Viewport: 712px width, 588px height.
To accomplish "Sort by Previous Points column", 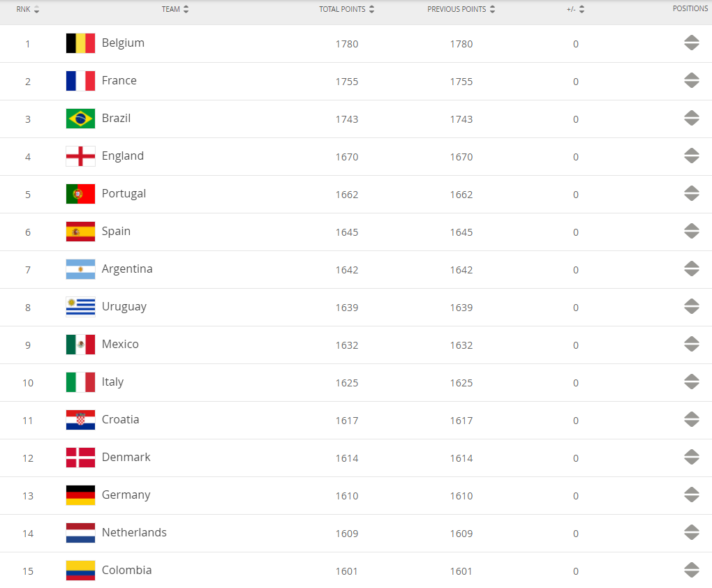I will 461,10.
